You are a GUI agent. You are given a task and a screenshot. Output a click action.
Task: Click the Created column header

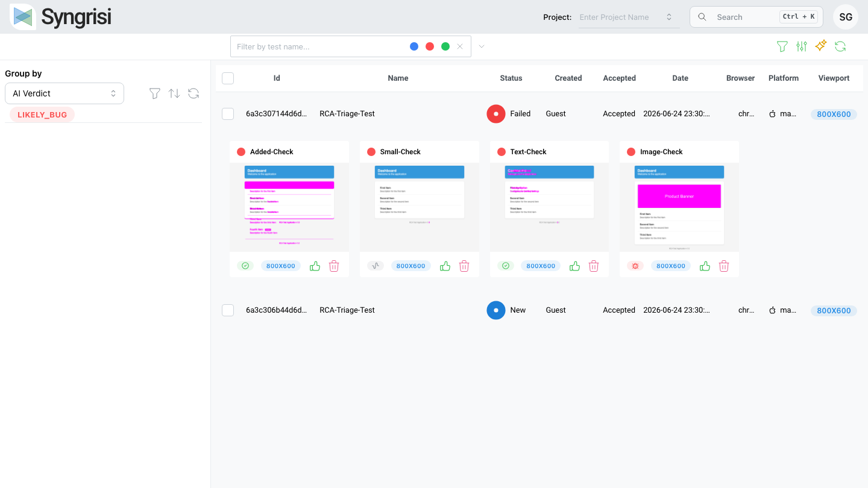click(568, 78)
